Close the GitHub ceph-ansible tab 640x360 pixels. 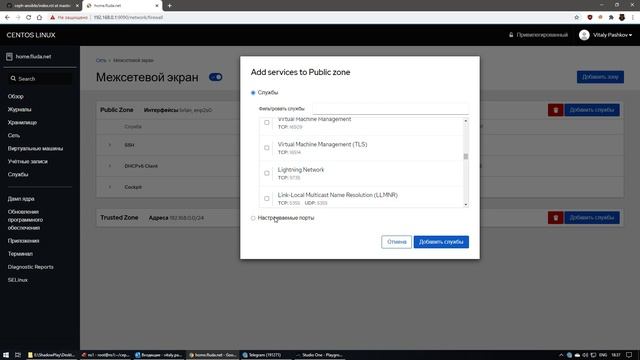[77, 6]
